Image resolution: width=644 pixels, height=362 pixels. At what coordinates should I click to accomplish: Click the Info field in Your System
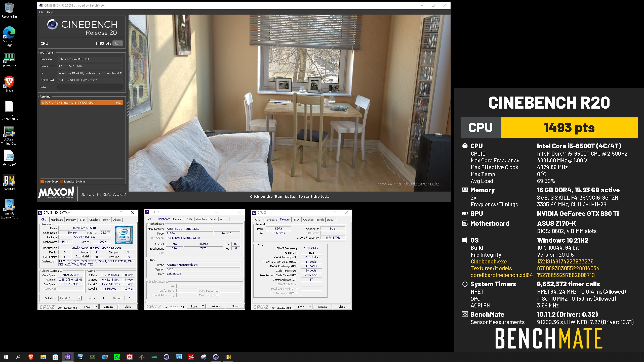click(90, 87)
